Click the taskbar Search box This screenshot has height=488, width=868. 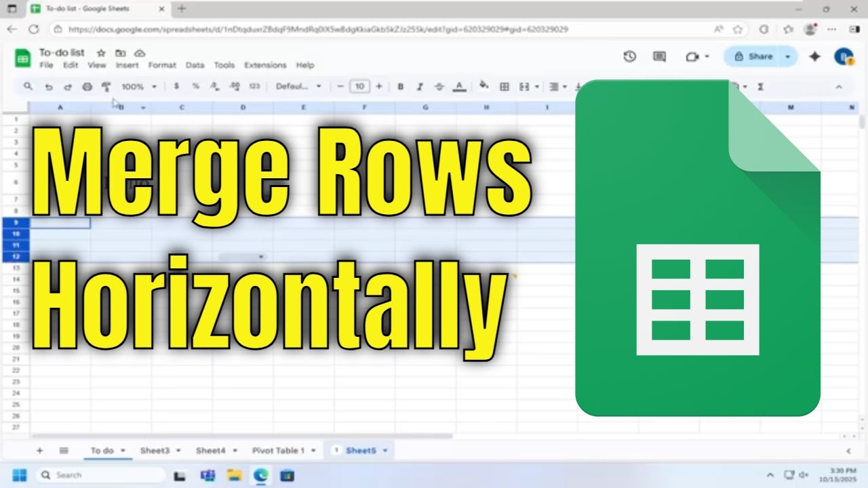102,475
